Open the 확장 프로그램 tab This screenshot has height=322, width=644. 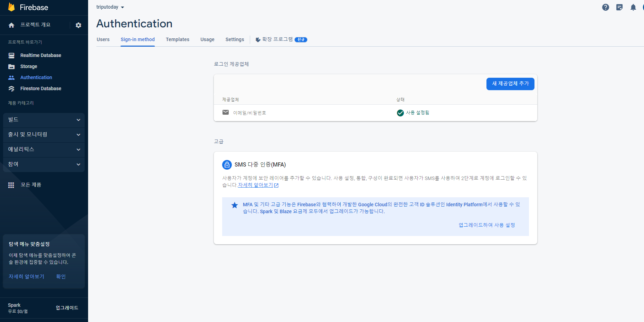click(281, 39)
